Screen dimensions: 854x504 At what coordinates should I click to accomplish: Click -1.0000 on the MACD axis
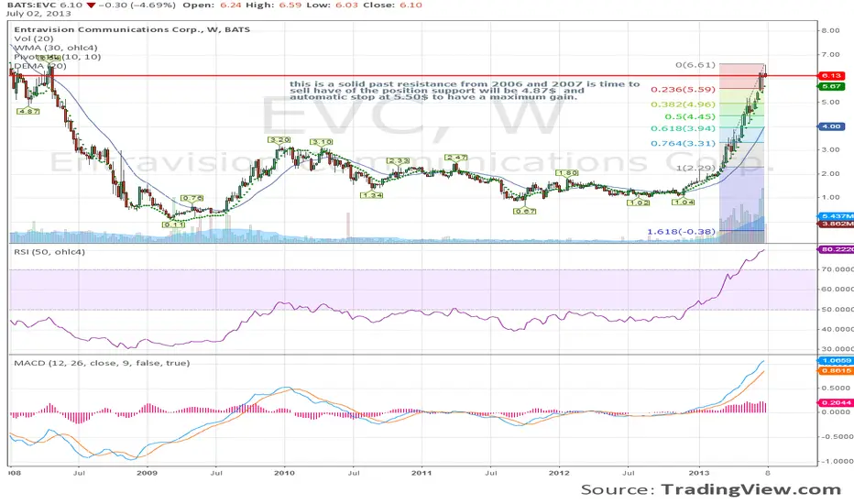click(x=838, y=461)
